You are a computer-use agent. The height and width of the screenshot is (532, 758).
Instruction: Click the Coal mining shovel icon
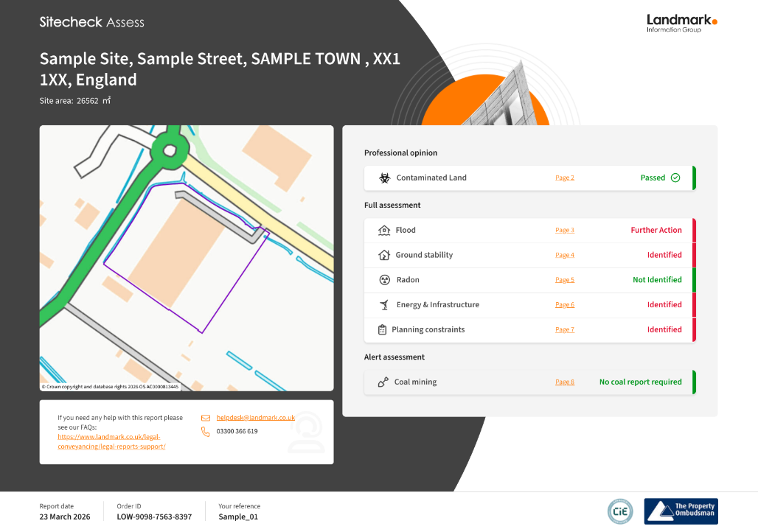pyautogui.click(x=383, y=382)
